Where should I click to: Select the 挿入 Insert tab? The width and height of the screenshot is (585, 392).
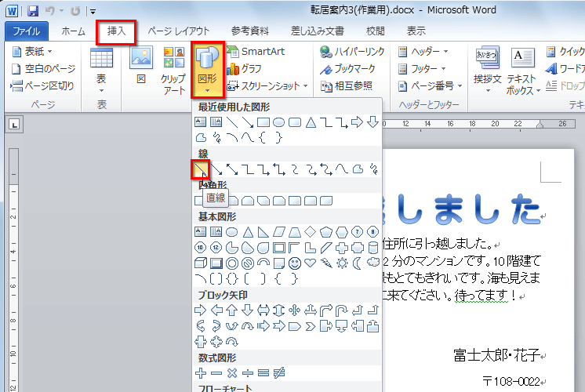point(116,31)
